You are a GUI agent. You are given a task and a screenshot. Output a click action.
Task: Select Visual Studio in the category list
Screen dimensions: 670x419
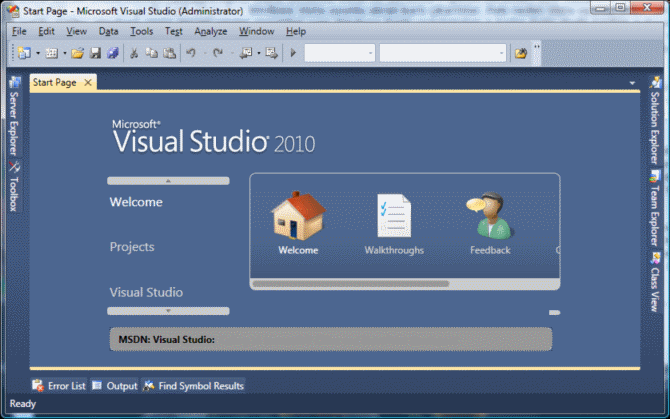point(146,293)
